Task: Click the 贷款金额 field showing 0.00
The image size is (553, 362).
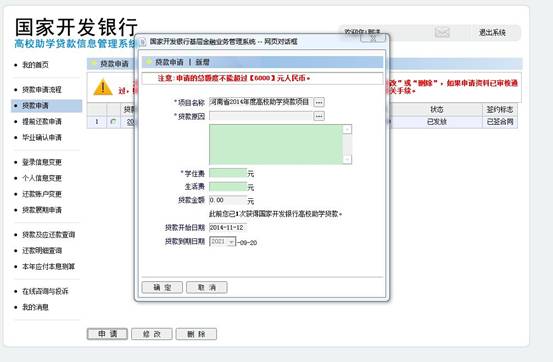Action: tap(228, 200)
